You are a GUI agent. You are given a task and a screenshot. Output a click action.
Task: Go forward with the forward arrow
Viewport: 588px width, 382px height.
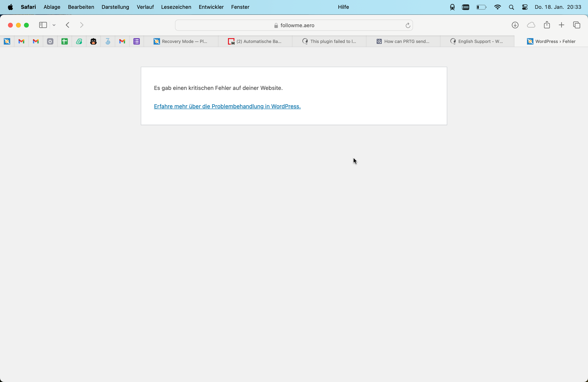(82, 25)
